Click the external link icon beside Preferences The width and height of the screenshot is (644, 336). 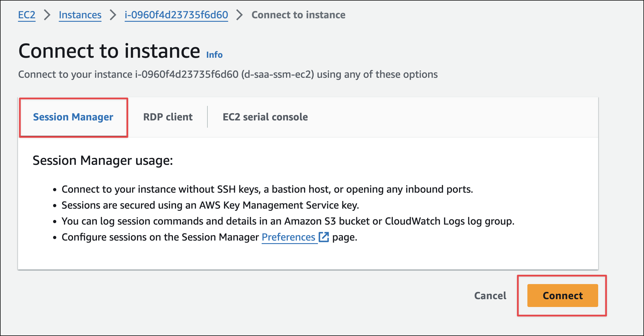pyautogui.click(x=324, y=237)
